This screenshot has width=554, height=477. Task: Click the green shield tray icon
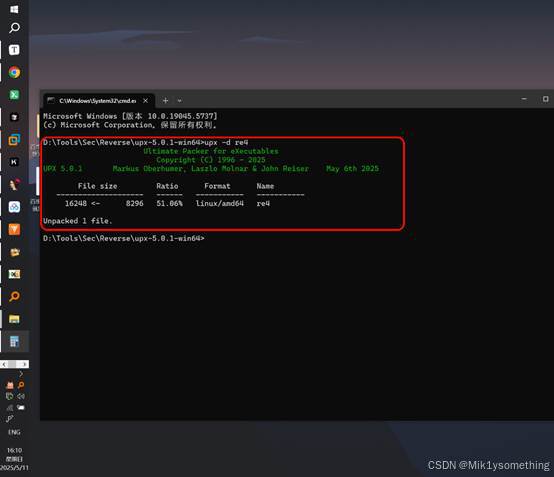coord(10,396)
